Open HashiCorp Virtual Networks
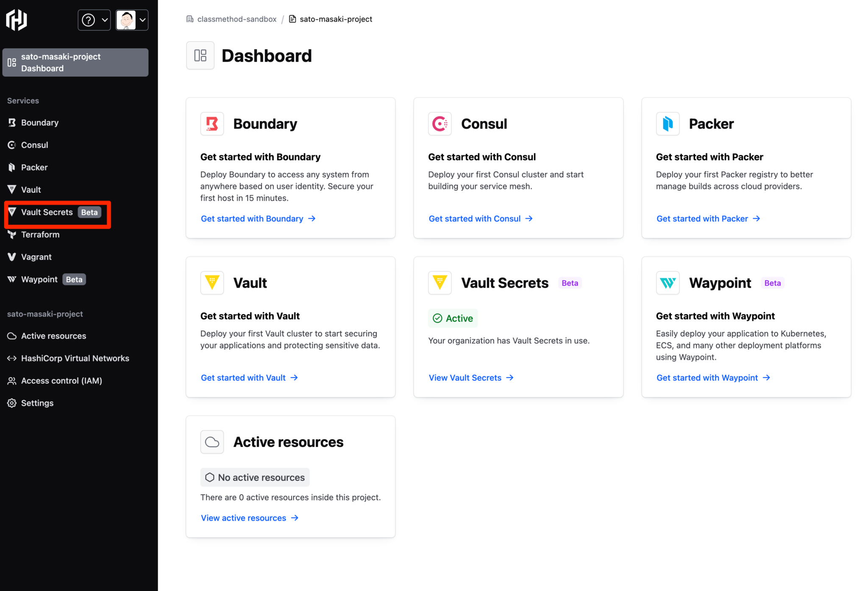This screenshot has width=868, height=591. tap(75, 358)
